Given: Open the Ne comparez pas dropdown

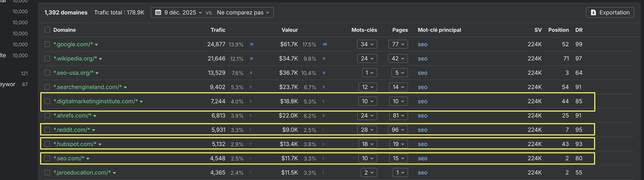Looking at the screenshot, I should [x=243, y=12].
